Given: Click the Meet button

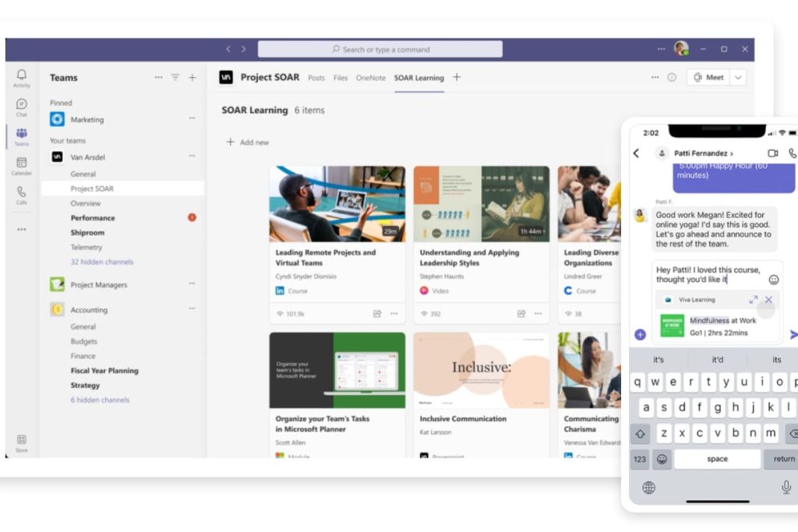Looking at the screenshot, I should [708, 77].
